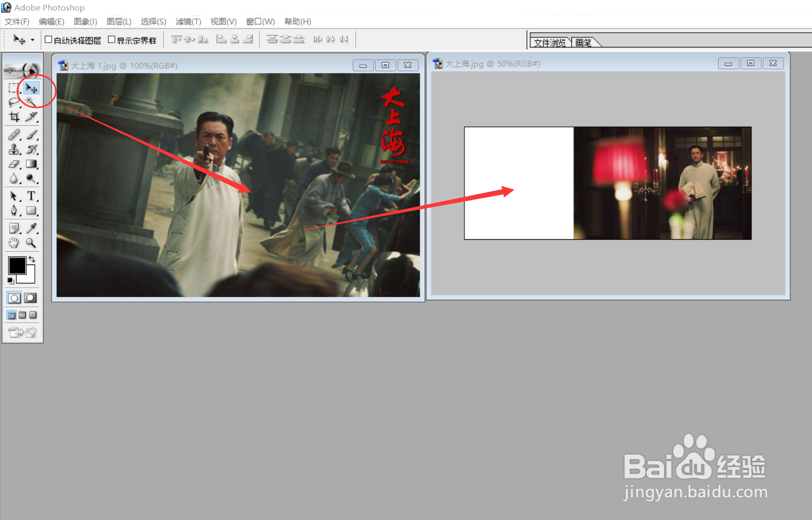
Task: Select the Dodge tool
Action: 31,179
